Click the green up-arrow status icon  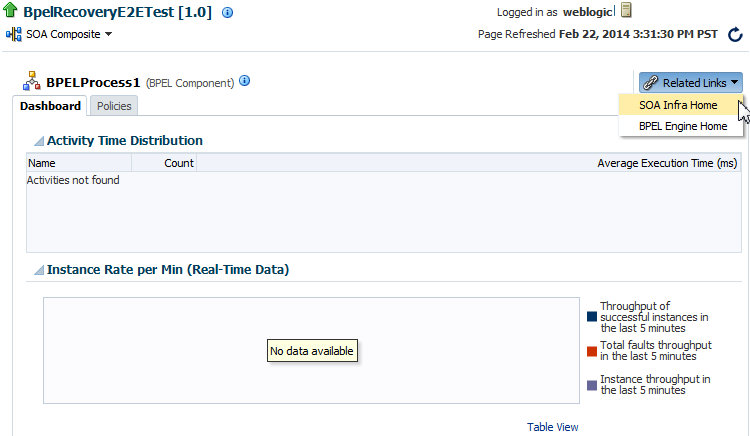click(x=11, y=10)
